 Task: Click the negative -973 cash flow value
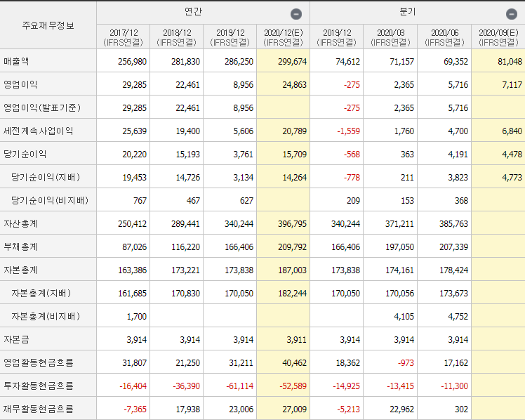406,362
